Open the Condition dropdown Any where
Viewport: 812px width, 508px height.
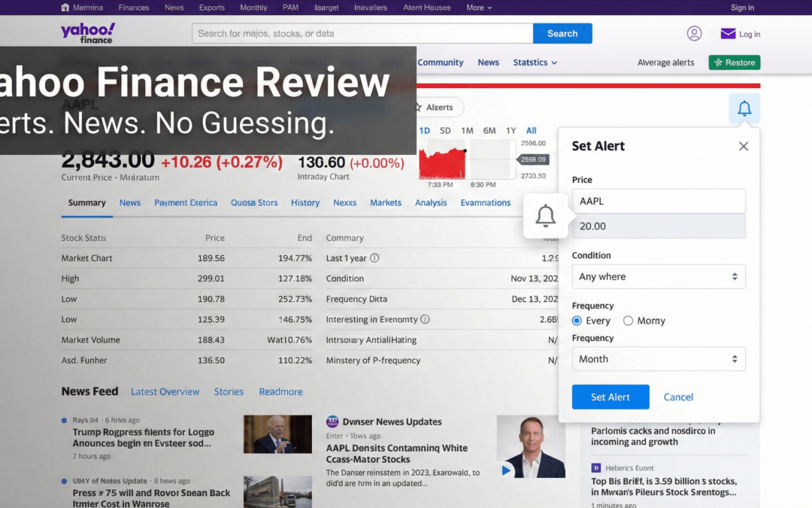click(x=658, y=276)
